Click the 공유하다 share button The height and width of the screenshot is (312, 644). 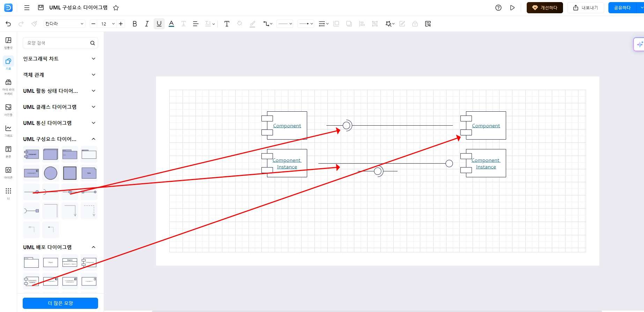pos(622,8)
